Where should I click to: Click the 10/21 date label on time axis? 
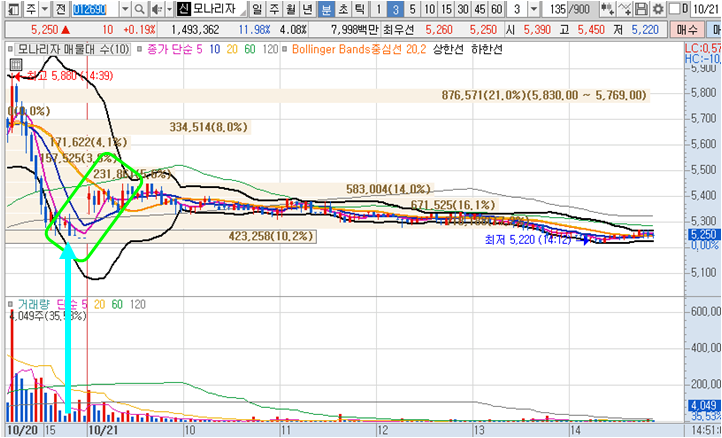103,430
